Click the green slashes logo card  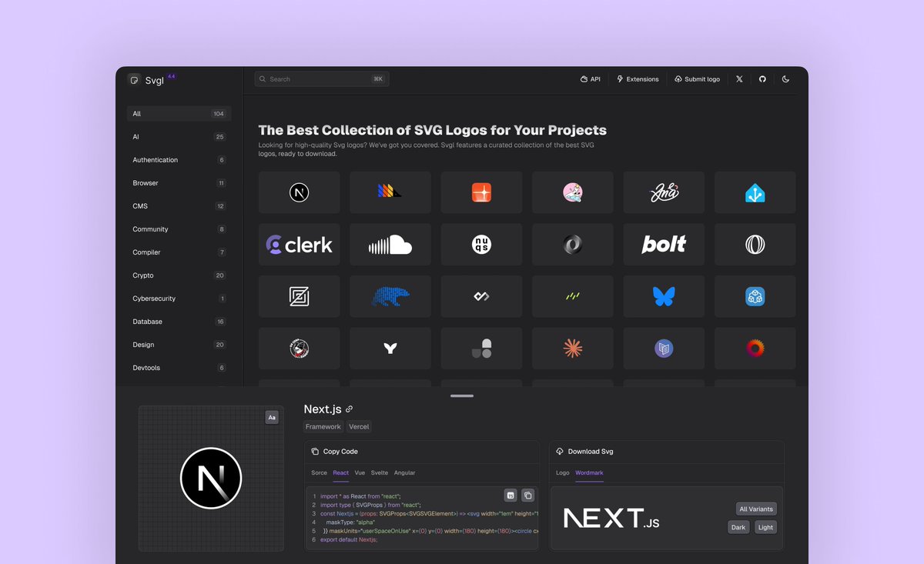tap(573, 296)
